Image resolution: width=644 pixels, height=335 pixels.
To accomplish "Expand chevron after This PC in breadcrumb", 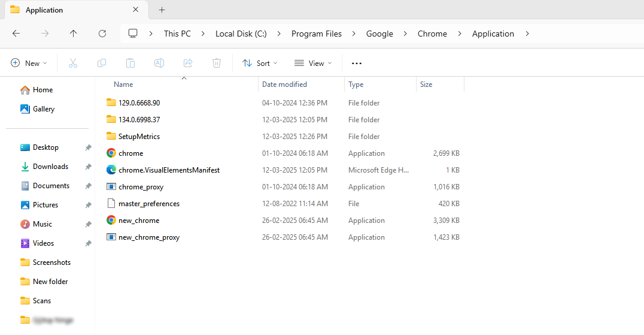I will click(x=203, y=34).
